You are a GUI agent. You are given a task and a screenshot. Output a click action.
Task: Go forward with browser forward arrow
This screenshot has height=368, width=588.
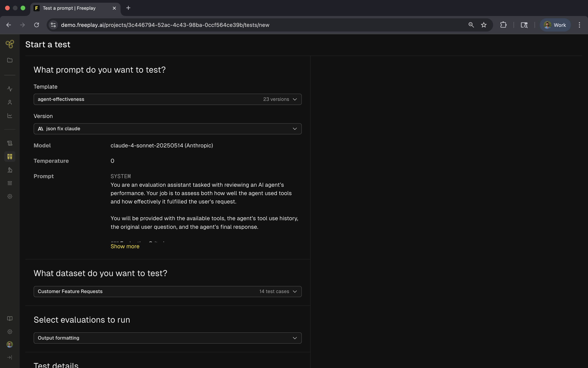click(22, 25)
